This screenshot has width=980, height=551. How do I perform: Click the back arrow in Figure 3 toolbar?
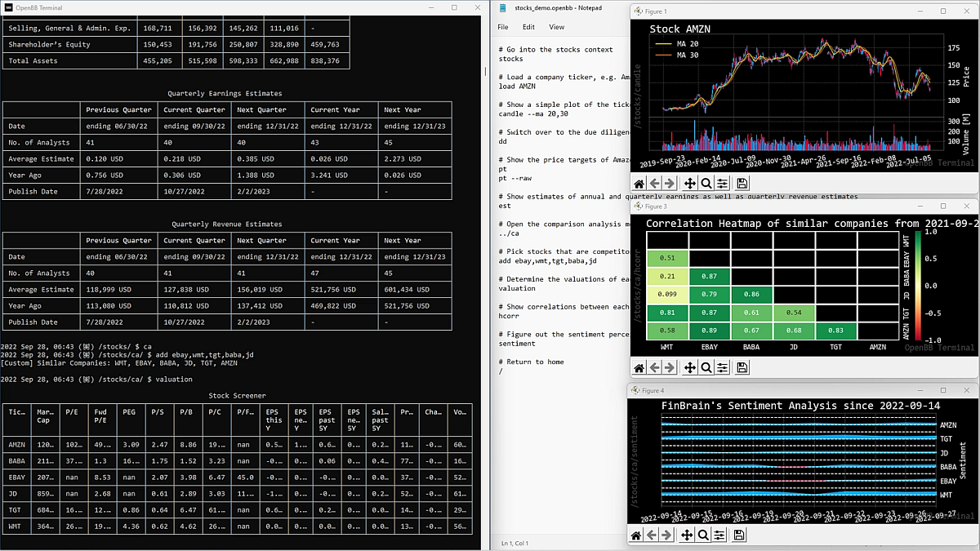[653, 368]
